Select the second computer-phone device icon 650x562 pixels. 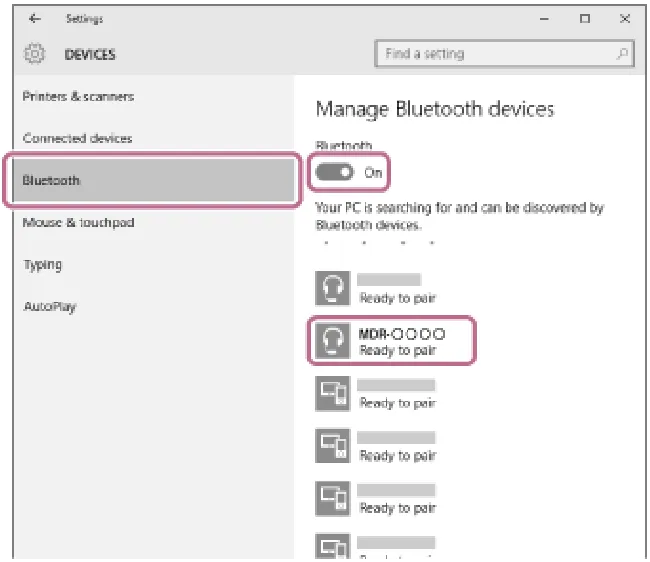point(332,446)
